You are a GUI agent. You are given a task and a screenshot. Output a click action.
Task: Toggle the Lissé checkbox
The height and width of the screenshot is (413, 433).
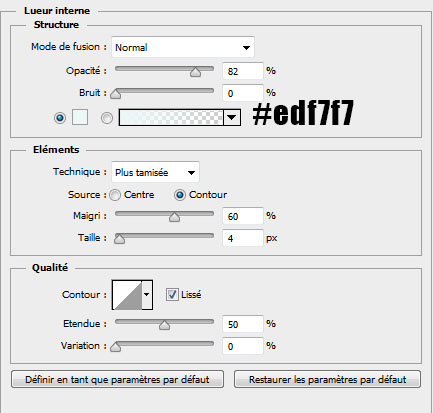[x=172, y=295]
